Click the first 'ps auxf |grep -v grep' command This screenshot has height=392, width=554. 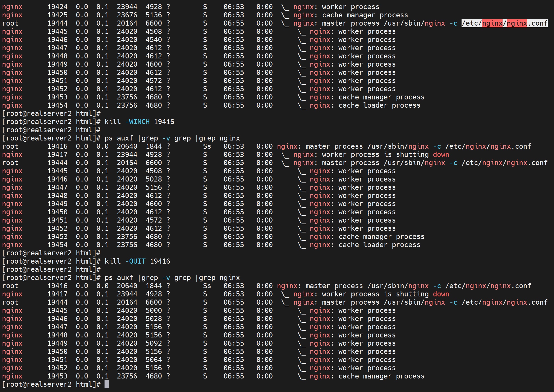(172, 138)
